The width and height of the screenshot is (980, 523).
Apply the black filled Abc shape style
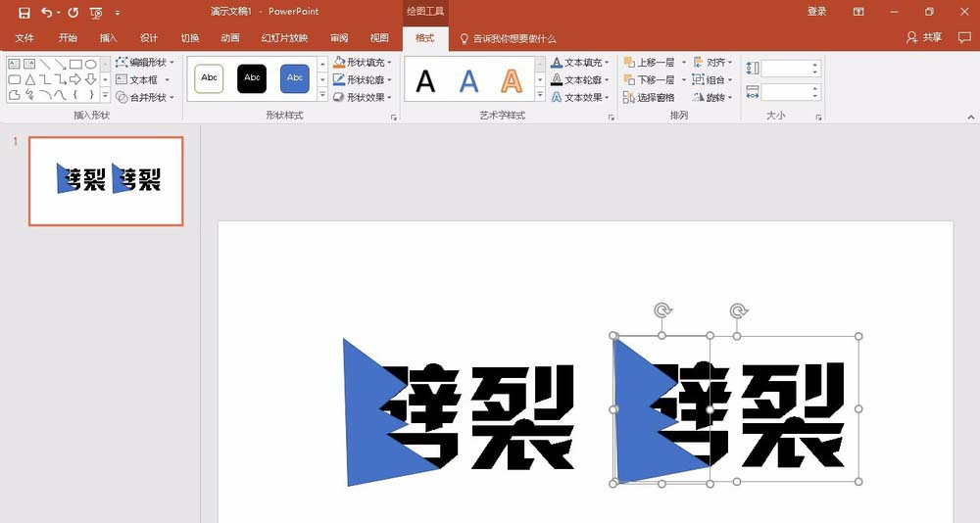click(x=252, y=78)
